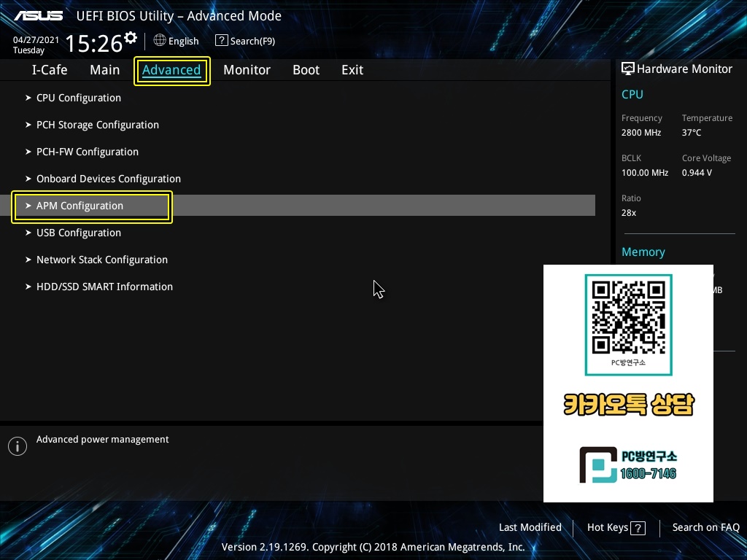Expand the PCH Storage Configuration arrow
The height and width of the screenshot is (560, 747).
(x=28, y=125)
